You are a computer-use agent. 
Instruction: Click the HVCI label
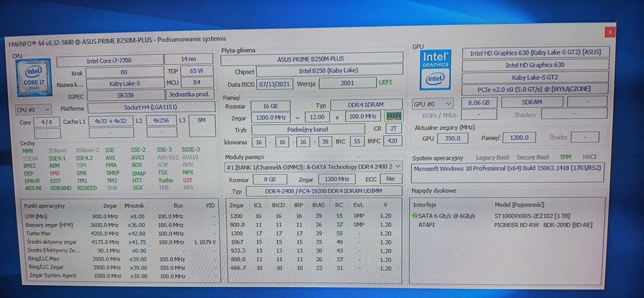pos(589,157)
